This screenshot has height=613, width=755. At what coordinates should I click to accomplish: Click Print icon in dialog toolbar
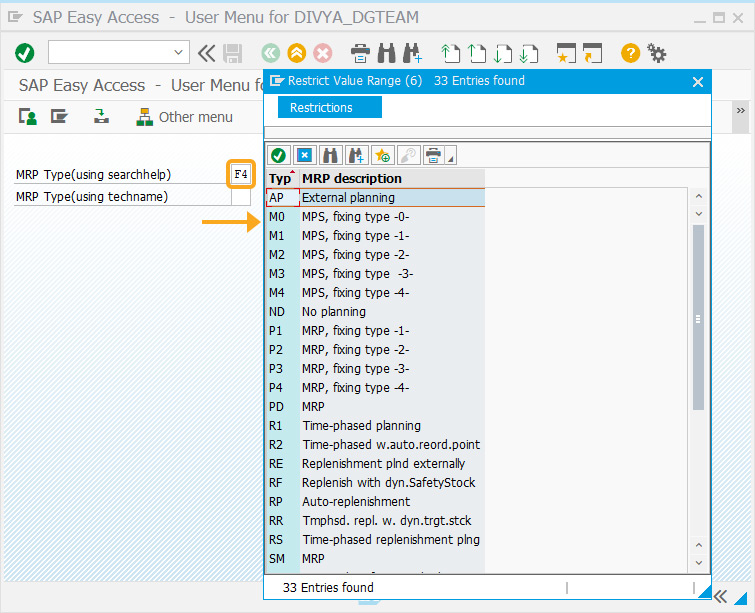point(433,156)
